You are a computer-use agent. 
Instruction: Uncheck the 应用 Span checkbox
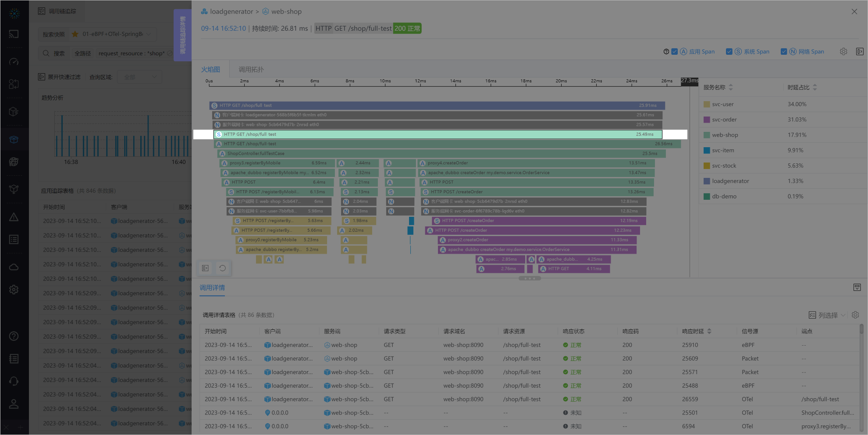(x=675, y=52)
